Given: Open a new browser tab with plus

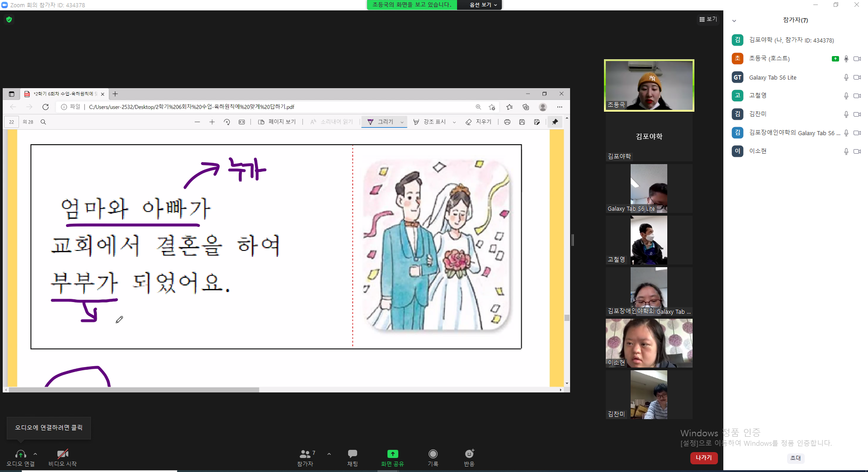Looking at the screenshot, I should click(x=115, y=94).
